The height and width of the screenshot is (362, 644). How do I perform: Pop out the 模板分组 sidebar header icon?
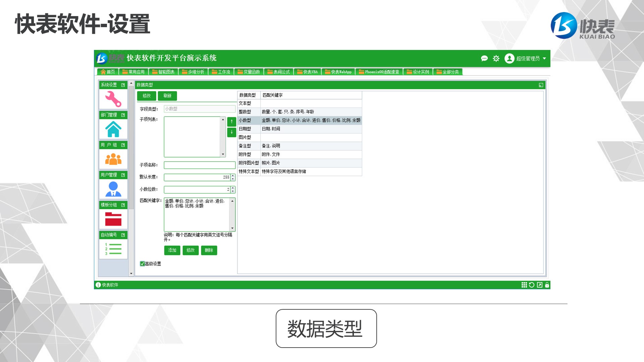click(x=123, y=205)
